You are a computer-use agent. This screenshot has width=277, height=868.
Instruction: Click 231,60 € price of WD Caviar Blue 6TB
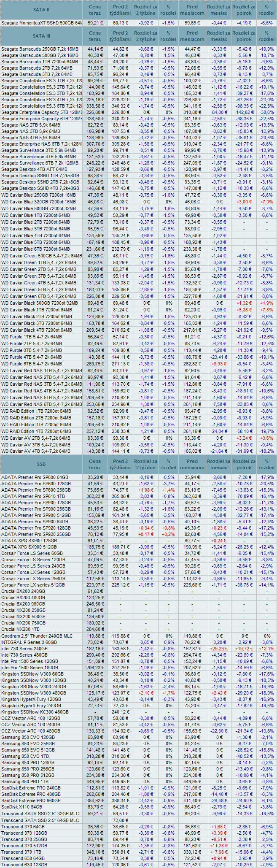(95, 249)
